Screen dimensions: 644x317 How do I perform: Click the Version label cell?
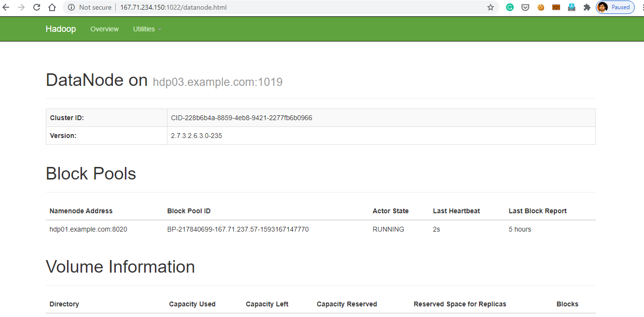107,136
